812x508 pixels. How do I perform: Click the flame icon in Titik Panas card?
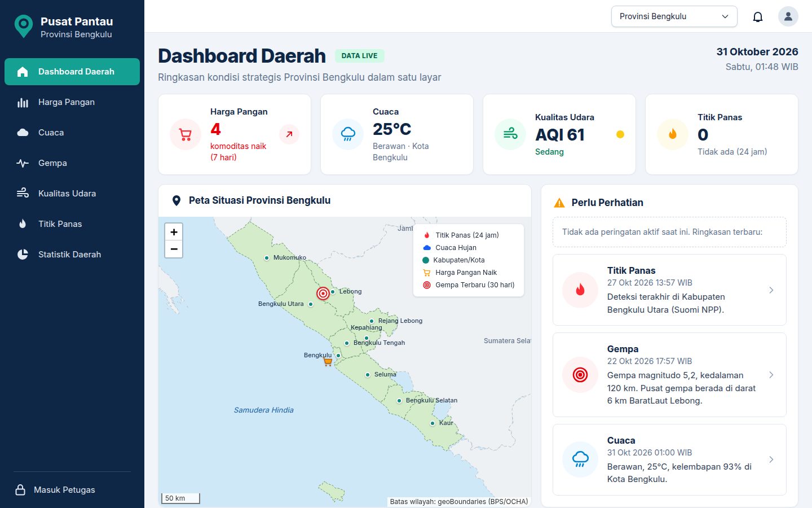673,134
